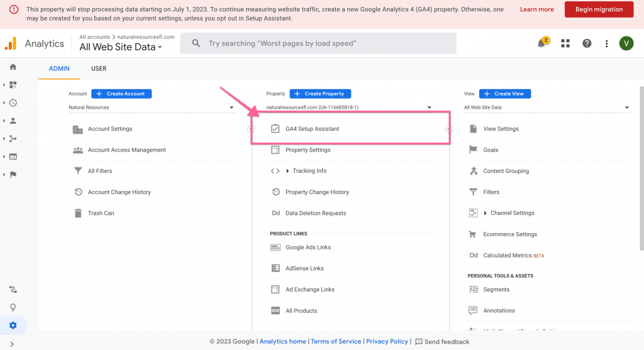Expand Customization arrow in sidebar

coord(4,85)
